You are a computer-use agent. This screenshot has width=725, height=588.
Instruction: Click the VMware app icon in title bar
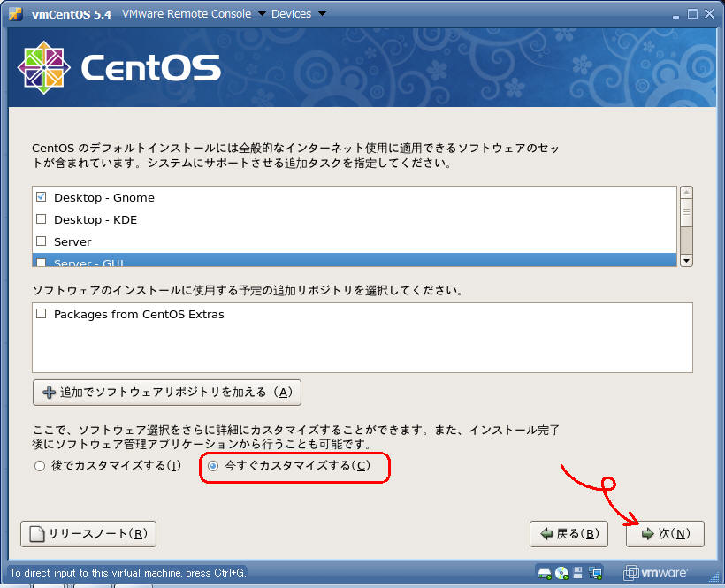click(15, 14)
